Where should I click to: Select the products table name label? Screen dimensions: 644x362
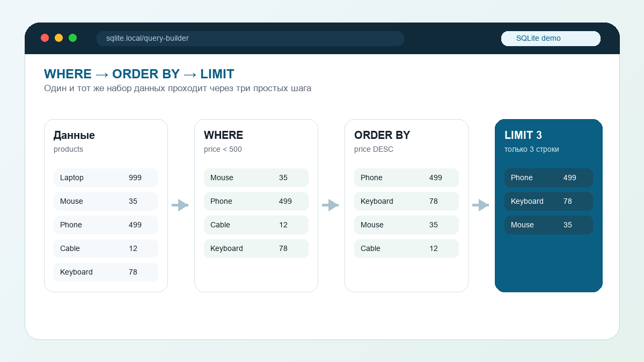(x=68, y=149)
